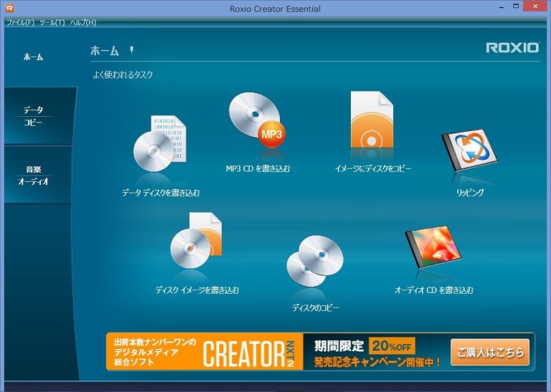Screen dimensions: 551x392
Task: Open the データ ディスクを書き込む data disc icon
Action: [x=160, y=144]
